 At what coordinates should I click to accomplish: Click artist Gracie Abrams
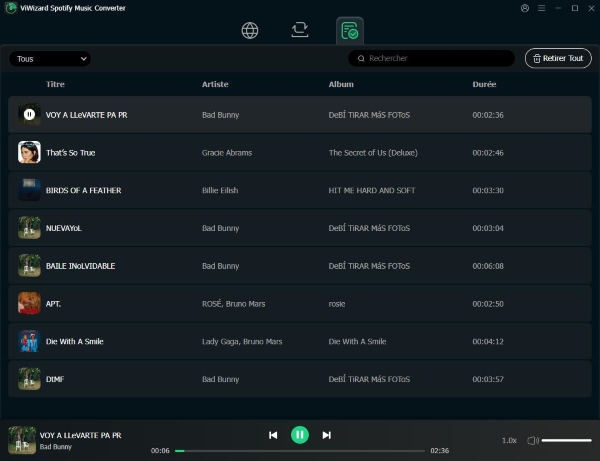(x=227, y=153)
